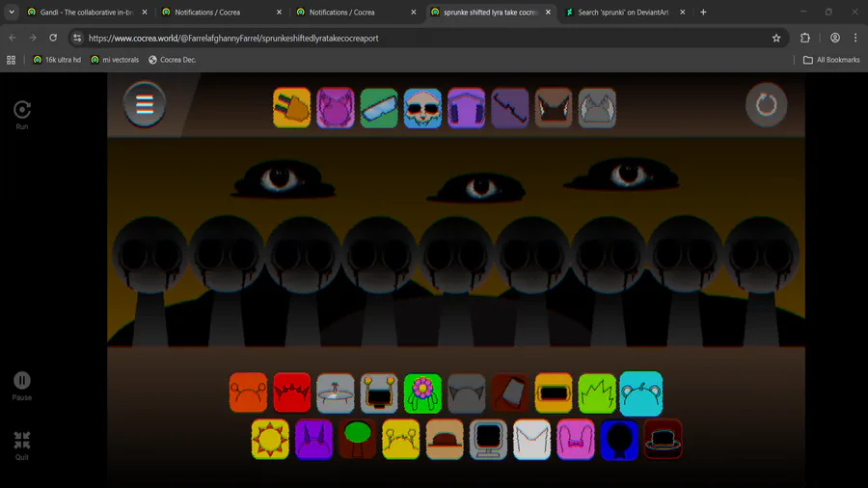
Task: Pick the white envelope-shaped character icon
Action: 532,440
